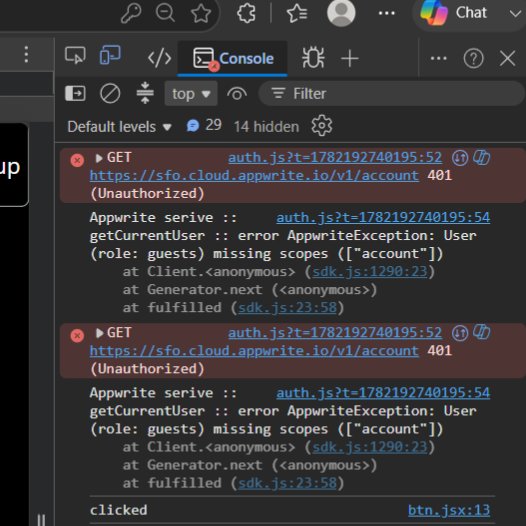Open DevTools customize ellipsis menu
This screenshot has height=526, width=526.
tap(438, 58)
